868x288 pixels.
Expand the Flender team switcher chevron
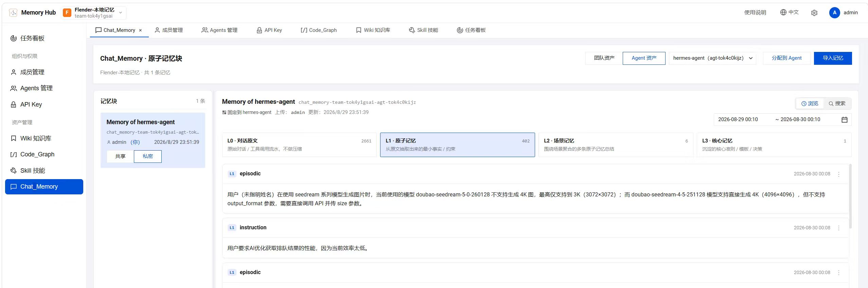(120, 13)
